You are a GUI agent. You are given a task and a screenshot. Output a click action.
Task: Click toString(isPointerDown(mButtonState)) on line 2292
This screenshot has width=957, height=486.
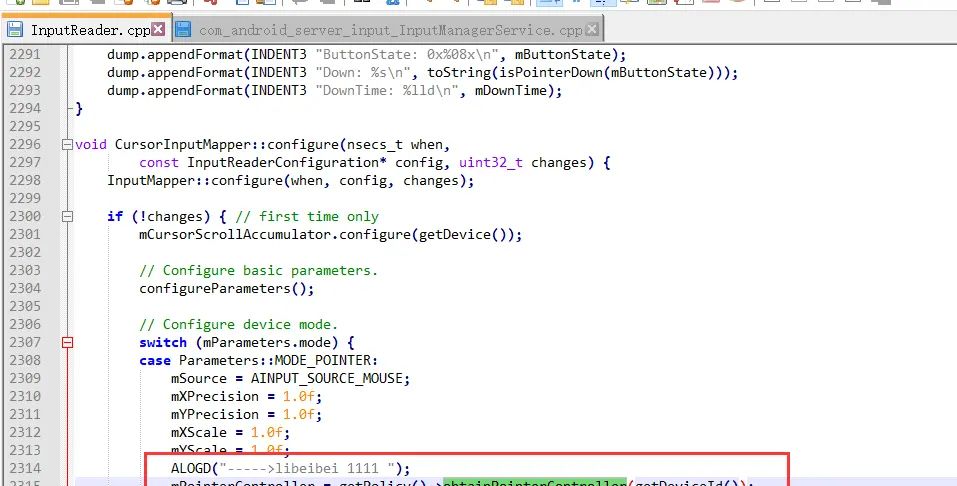click(577, 73)
